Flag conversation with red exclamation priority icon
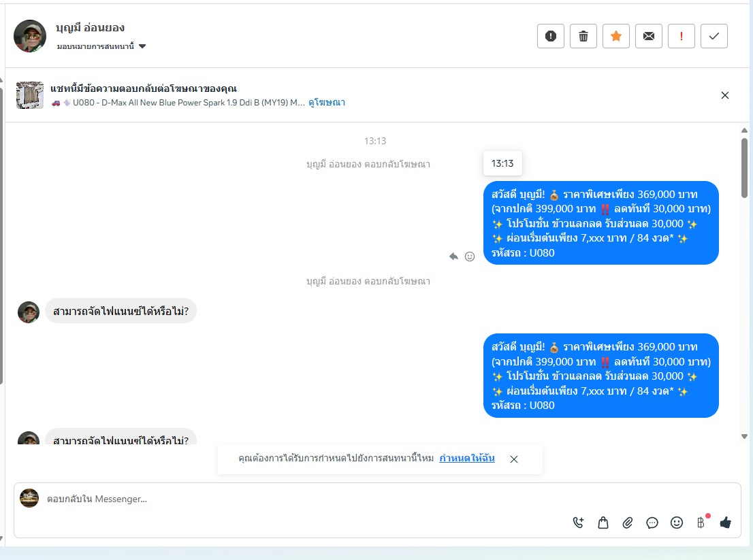 [x=681, y=36]
